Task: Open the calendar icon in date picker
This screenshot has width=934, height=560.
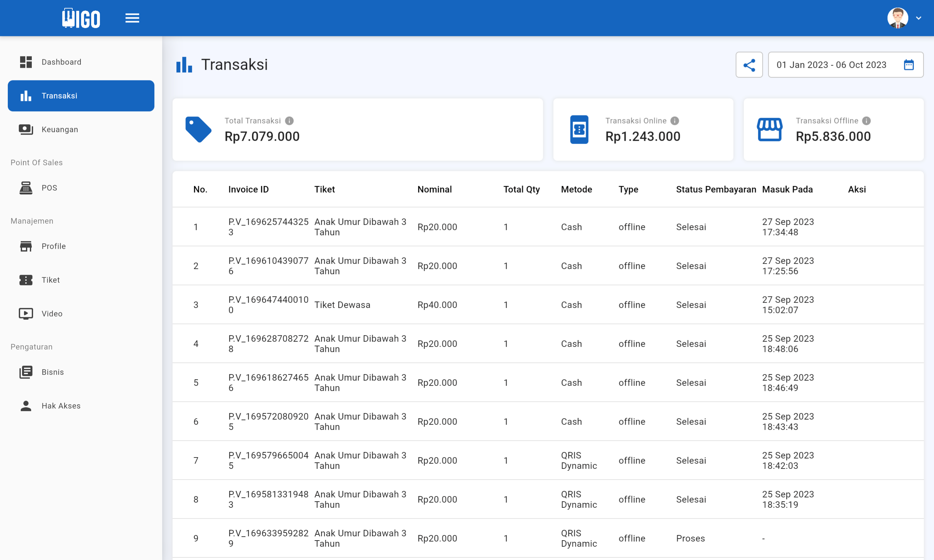Action: 909,65
